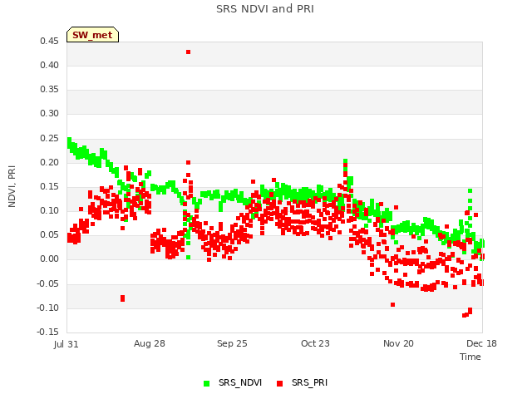The width and height of the screenshot is (532, 399).
Task: Click the x-axis label Time
Action: pos(470,357)
